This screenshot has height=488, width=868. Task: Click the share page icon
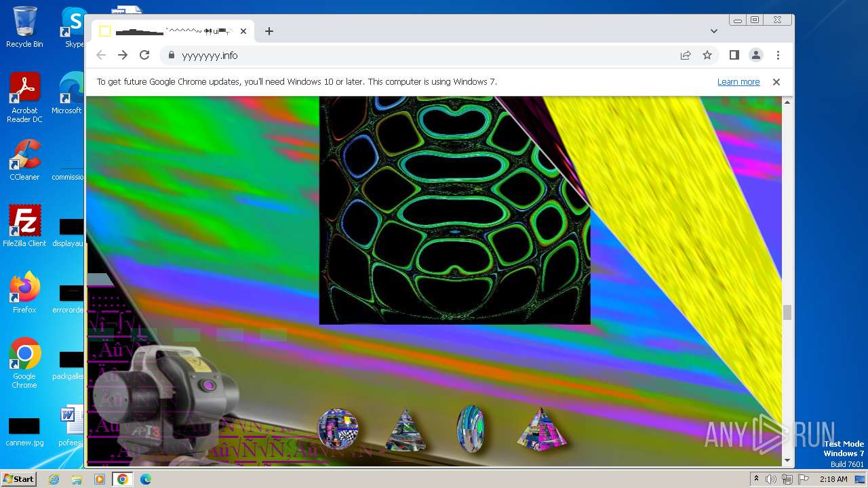[x=686, y=56]
